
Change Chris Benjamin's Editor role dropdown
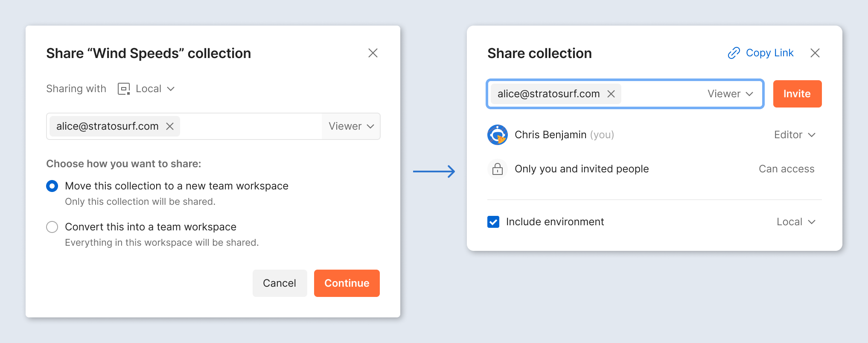point(794,135)
